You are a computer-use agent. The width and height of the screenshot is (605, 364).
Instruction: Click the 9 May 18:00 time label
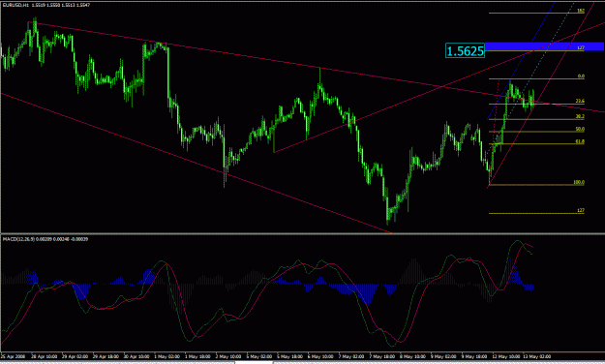coord(473,356)
